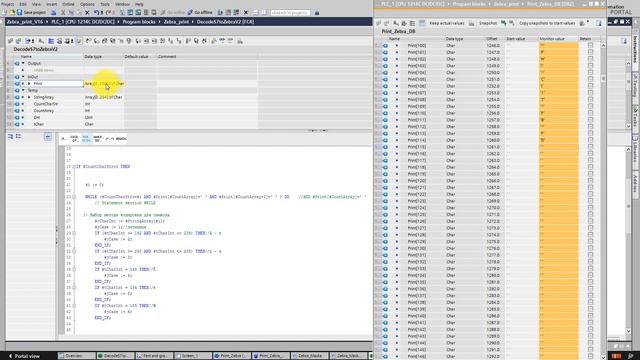Toggle Retain checkbox for Print[140]
This screenshot has width=640, height=360.
click(x=591, y=316)
